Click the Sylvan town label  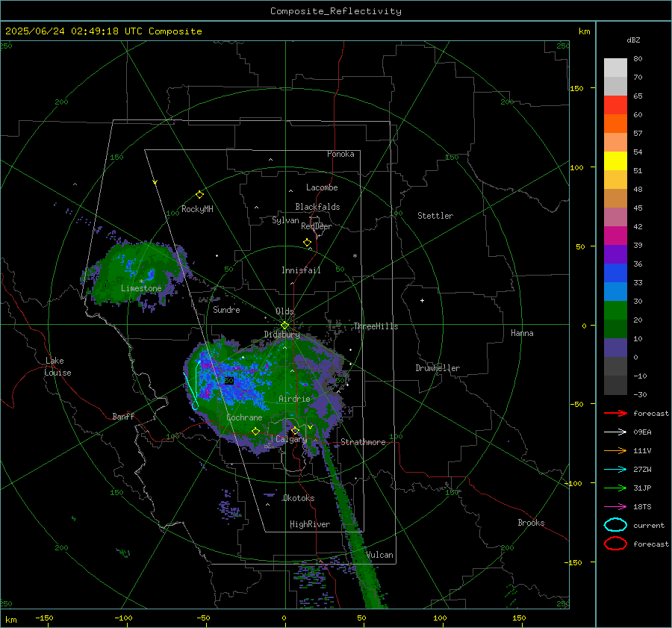tap(285, 220)
